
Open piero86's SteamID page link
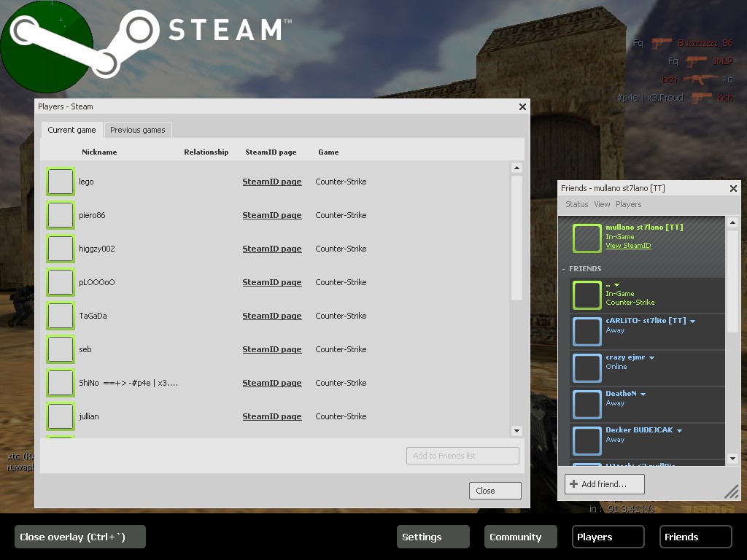point(272,215)
